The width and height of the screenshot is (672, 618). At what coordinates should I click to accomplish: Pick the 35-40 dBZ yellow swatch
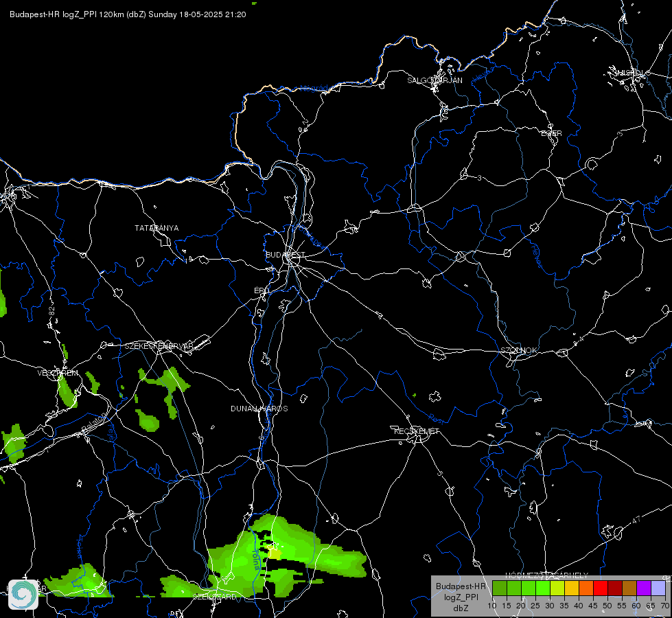(x=572, y=588)
